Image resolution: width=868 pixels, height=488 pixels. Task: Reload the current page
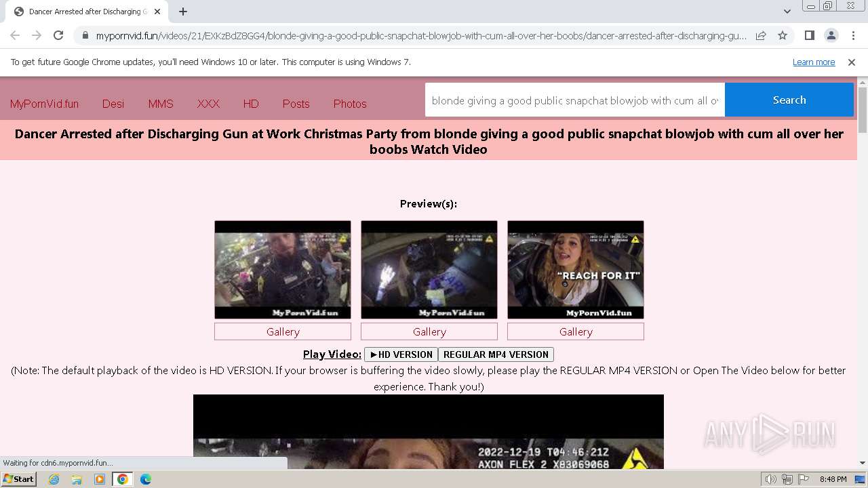[58, 35]
